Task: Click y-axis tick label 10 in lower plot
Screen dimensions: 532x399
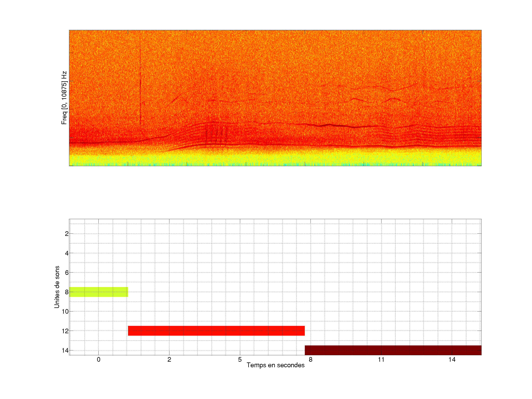Action: pyautogui.click(x=65, y=311)
